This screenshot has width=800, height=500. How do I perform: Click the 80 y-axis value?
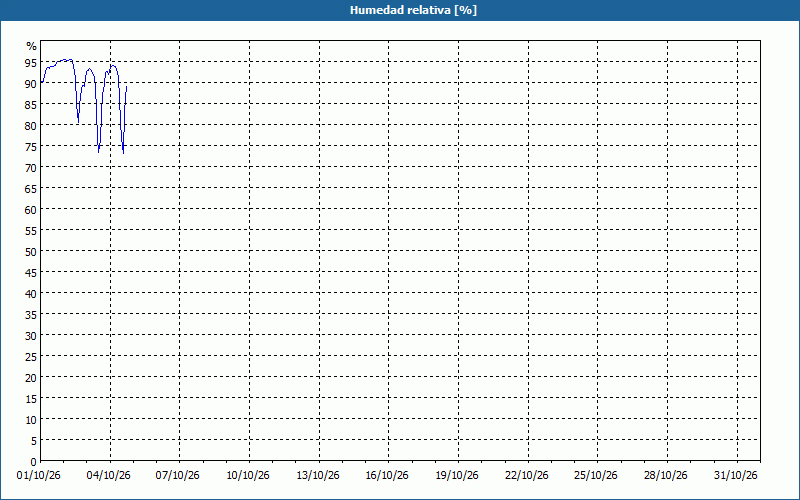31,126
